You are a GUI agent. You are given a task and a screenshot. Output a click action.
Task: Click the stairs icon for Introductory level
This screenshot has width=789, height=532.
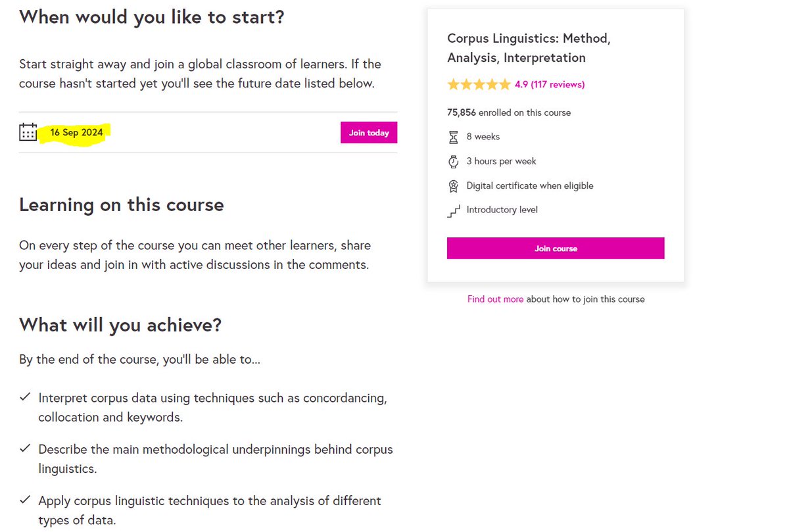[453, 210]
